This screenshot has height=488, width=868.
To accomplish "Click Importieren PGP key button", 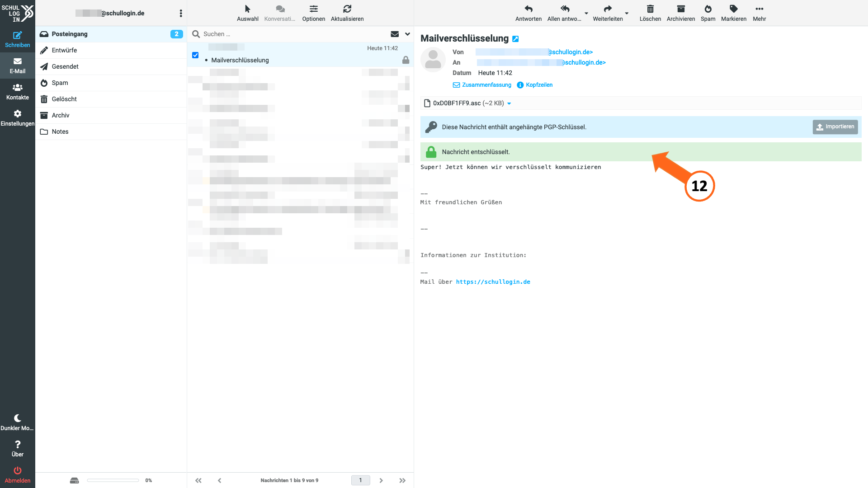I will click(x=835, y=127).
